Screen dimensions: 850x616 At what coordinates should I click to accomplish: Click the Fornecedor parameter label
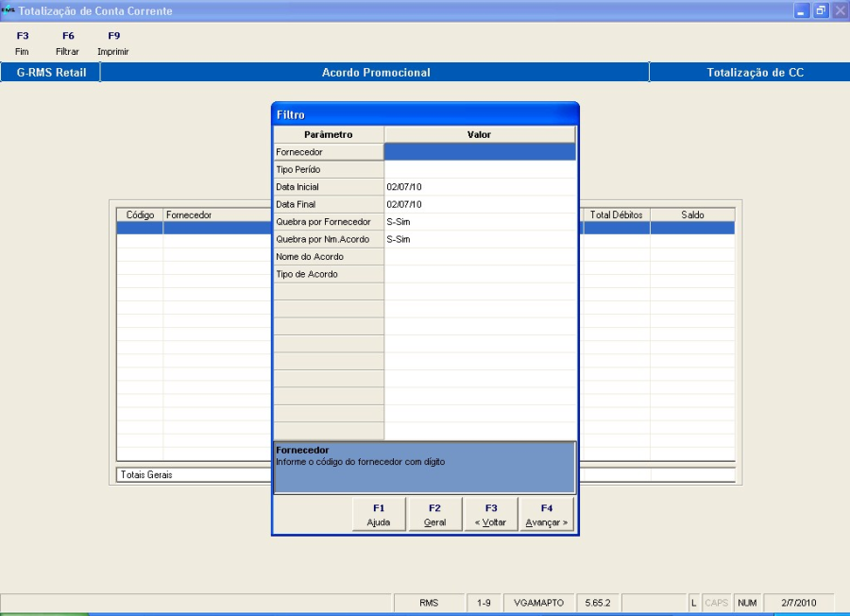(329, 152)
